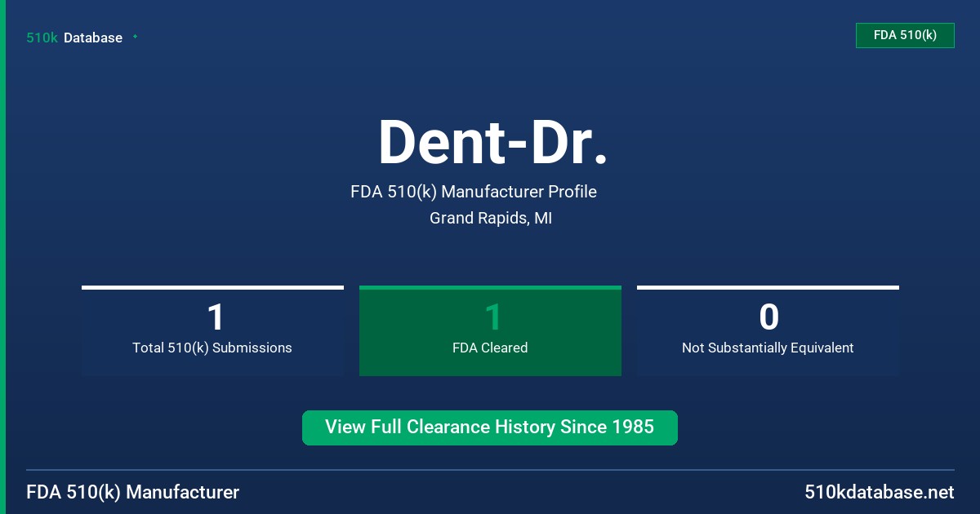Click the Grand Rapids, MI location text
Viewport: 980px width, 514px height.
491,219
